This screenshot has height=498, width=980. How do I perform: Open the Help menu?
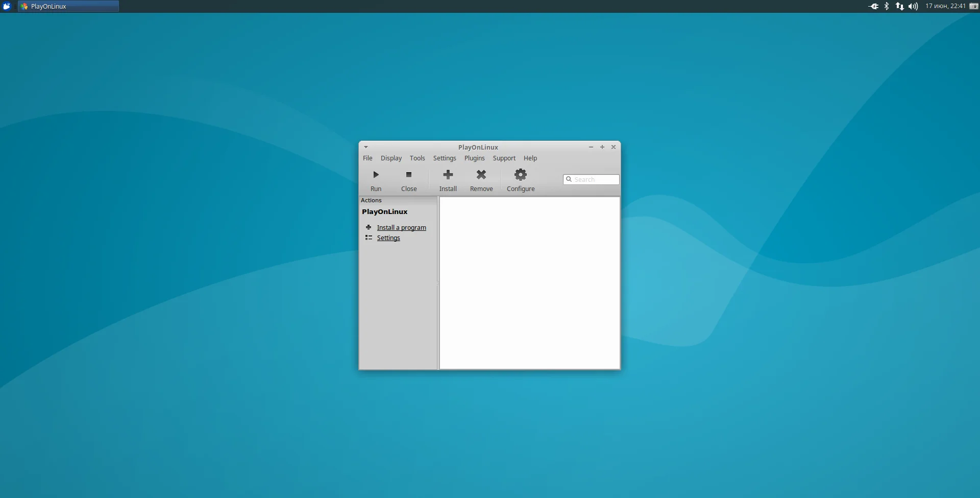click(x=530, y=158)
